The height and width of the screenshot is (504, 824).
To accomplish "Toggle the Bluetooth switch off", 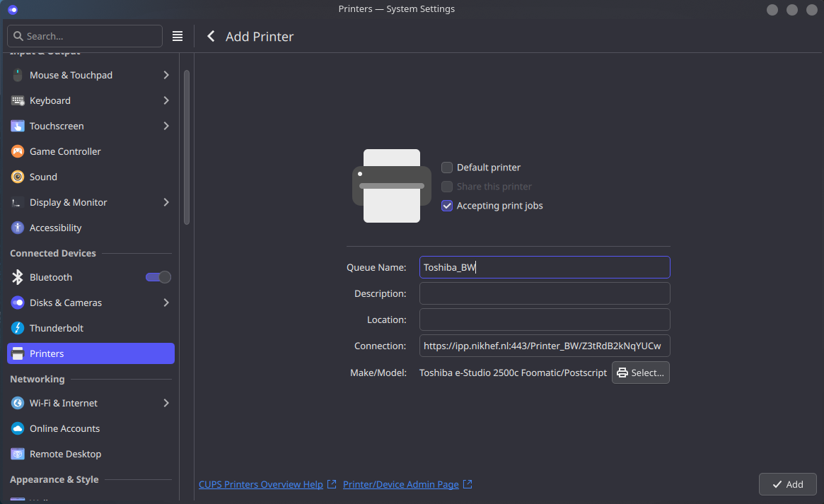I will coord(158,277).
